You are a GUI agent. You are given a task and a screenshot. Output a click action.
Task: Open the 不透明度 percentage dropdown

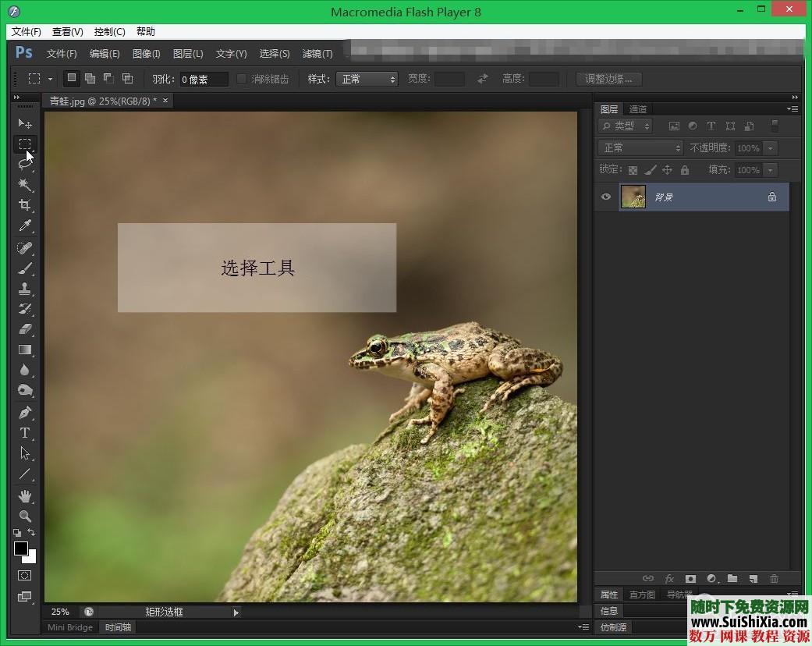click(x=770, y=147)
